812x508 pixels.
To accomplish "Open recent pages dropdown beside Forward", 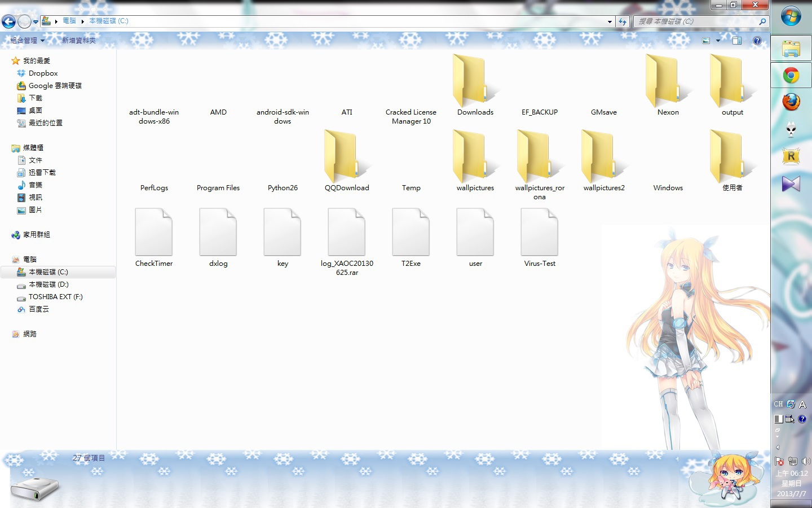I will (36, 22).
